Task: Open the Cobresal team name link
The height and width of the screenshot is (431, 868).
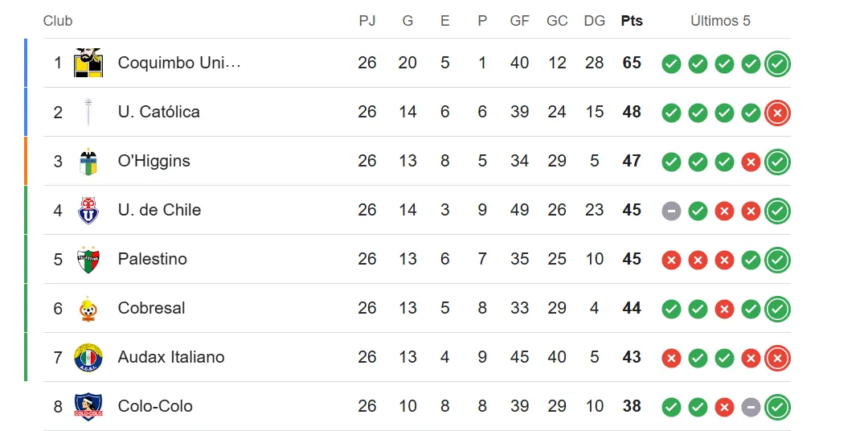Action: (x=151, y=308)
